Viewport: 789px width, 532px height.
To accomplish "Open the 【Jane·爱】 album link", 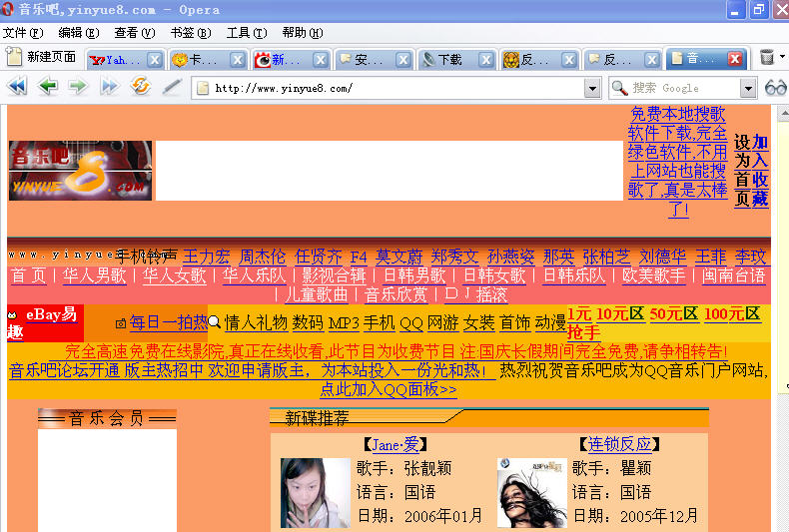I will [x=395, y=444].
